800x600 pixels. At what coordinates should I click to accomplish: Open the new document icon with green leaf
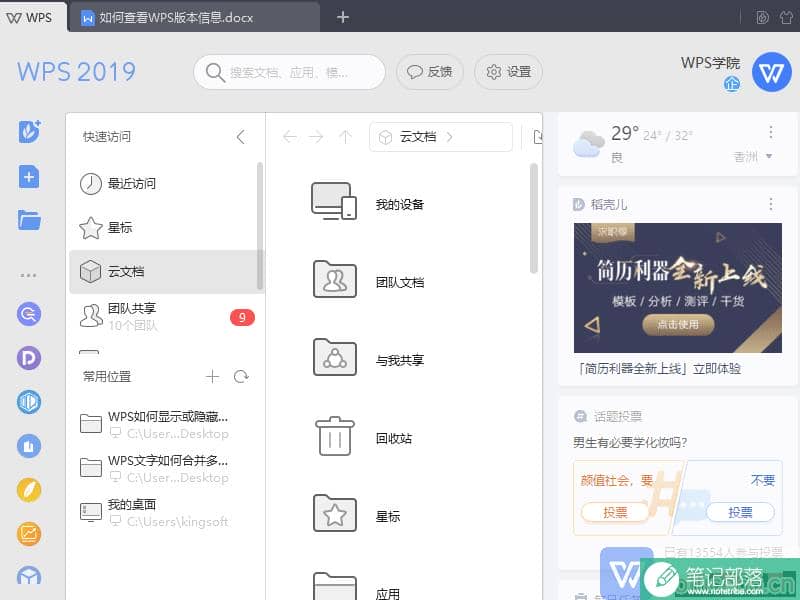(30, 132)
